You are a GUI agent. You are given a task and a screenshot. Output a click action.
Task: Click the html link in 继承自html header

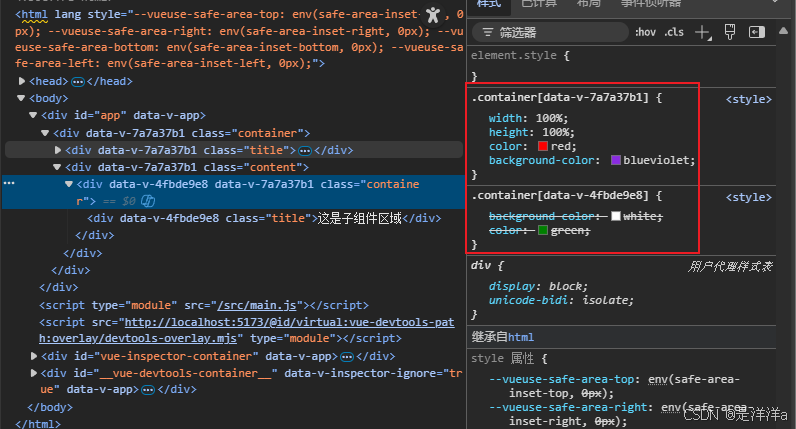pos(521,337)
